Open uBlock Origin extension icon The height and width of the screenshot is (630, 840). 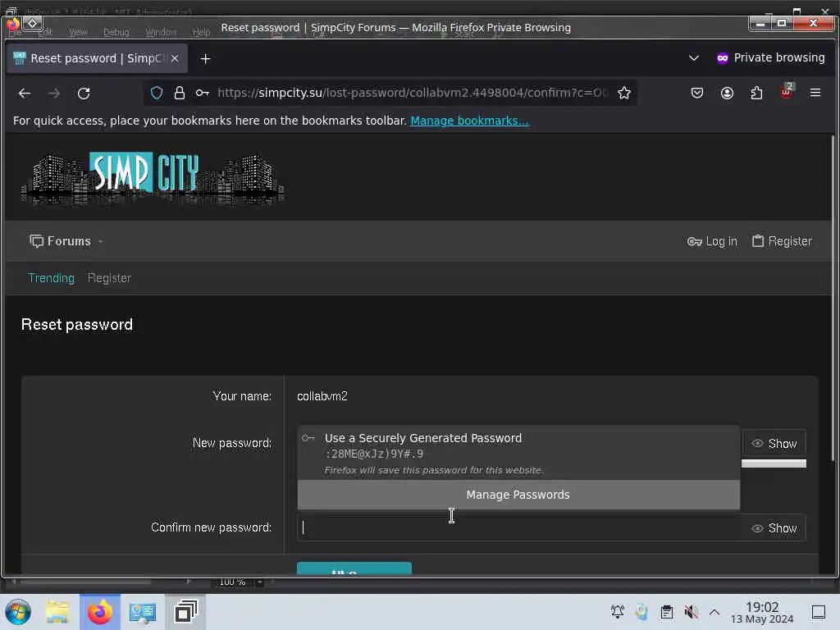pos(786,92)
